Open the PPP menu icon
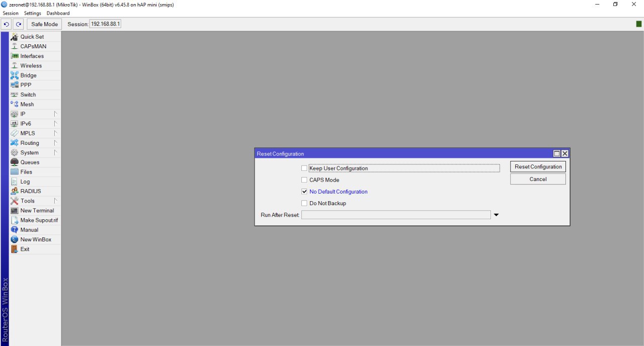Viewport: 644px width, 346px height. click(x=15, y=85)
